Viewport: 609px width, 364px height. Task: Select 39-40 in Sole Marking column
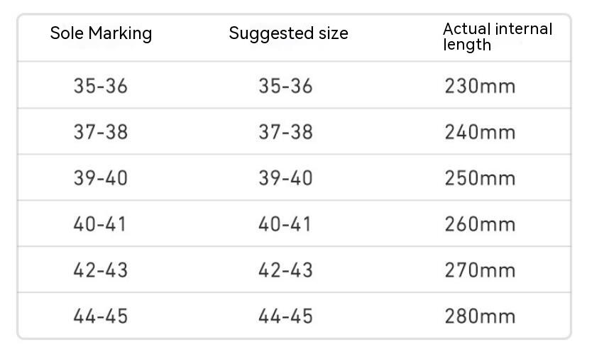pos(100,178)
